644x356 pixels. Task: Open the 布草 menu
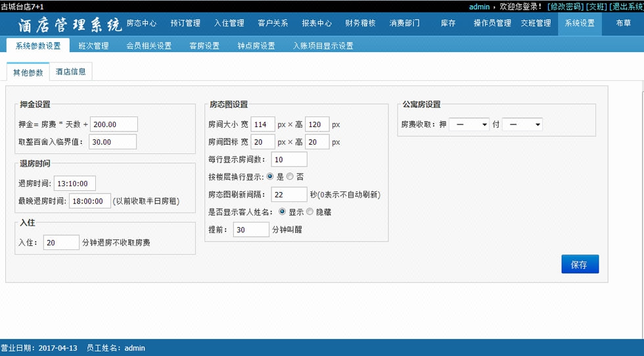point(623,24)
